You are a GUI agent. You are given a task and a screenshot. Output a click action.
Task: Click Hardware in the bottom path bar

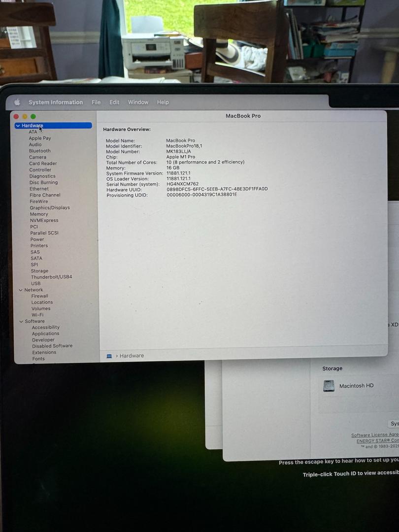coord(132,356)
